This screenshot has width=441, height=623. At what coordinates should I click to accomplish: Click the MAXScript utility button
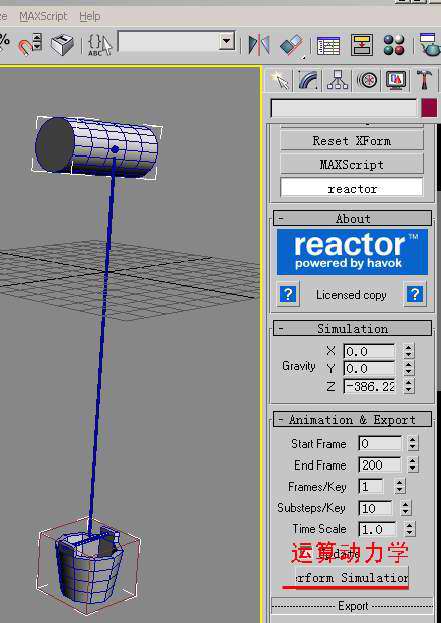click(352, 164)
